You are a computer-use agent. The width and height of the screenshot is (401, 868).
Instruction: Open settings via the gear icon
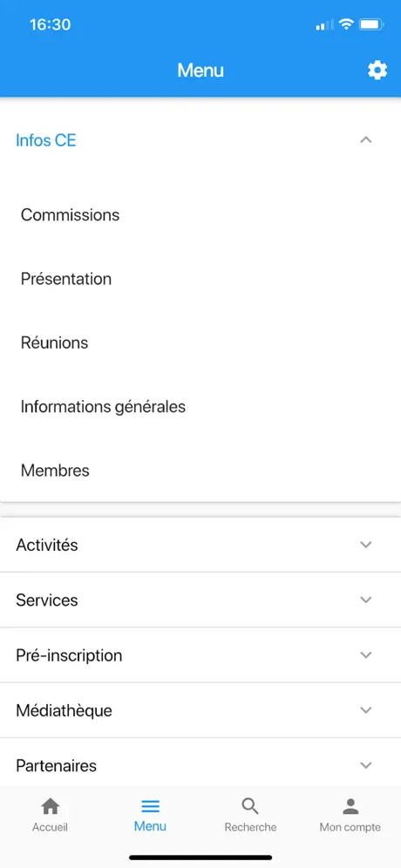click(x=377, y=71)
